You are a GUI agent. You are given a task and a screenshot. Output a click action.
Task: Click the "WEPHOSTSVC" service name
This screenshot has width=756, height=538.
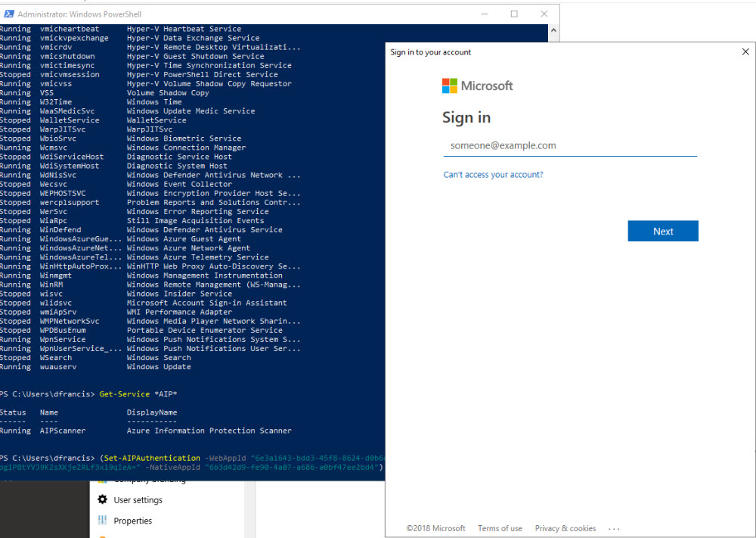click(x=63, y=194)
